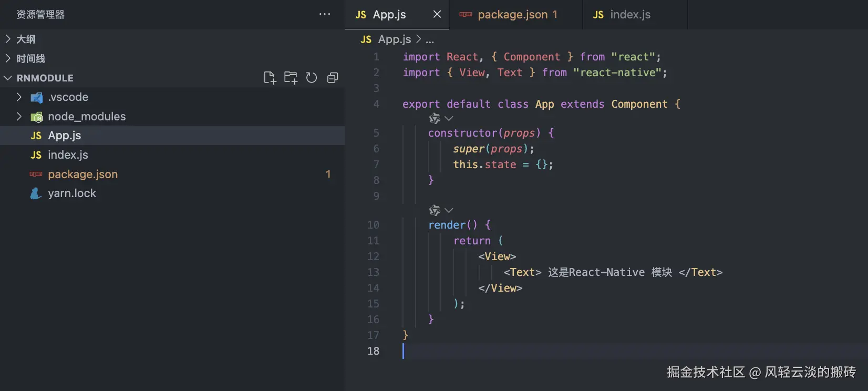Screen dimensions: 868x391
Task: Open the code lens dropdown above constructor
Action: tap(449, 118)
